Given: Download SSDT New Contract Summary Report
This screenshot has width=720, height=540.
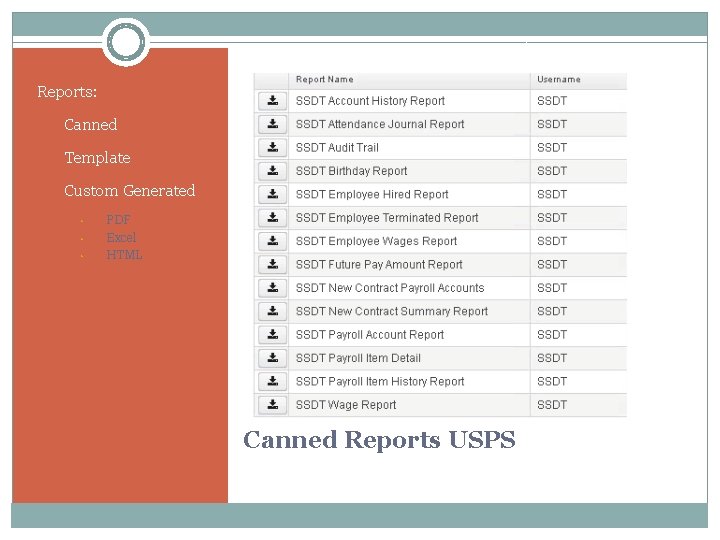Looking at the screenshot, I should tap(272, 311).
